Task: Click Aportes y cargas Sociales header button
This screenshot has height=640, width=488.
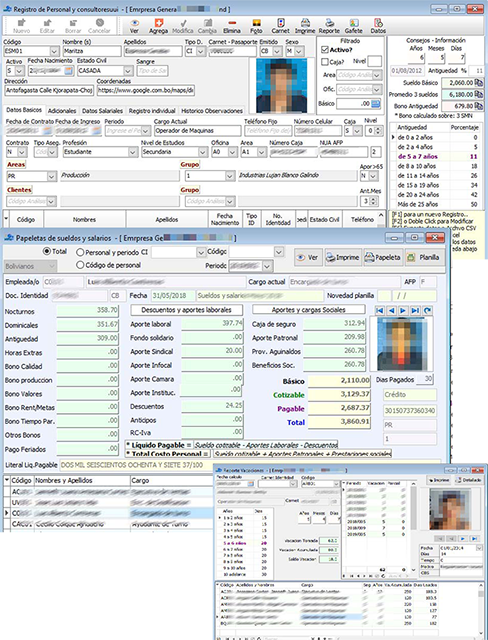Action: point(309,310)
